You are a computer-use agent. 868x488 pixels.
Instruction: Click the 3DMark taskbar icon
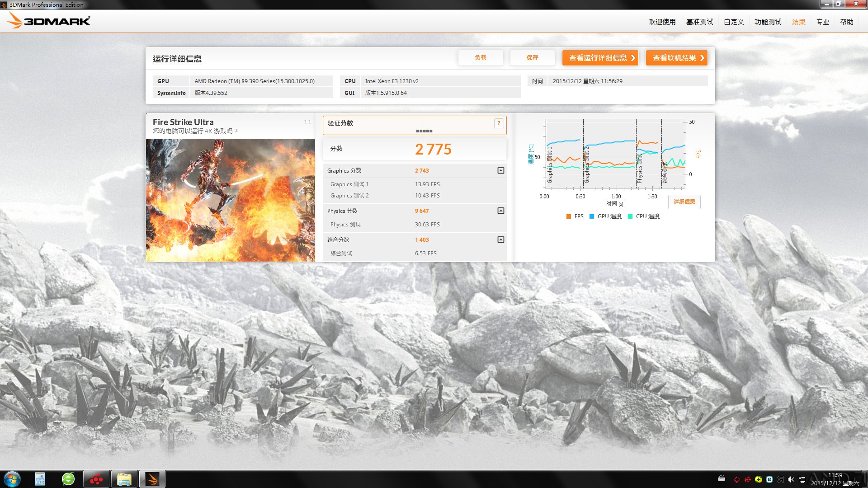[152, 479]
